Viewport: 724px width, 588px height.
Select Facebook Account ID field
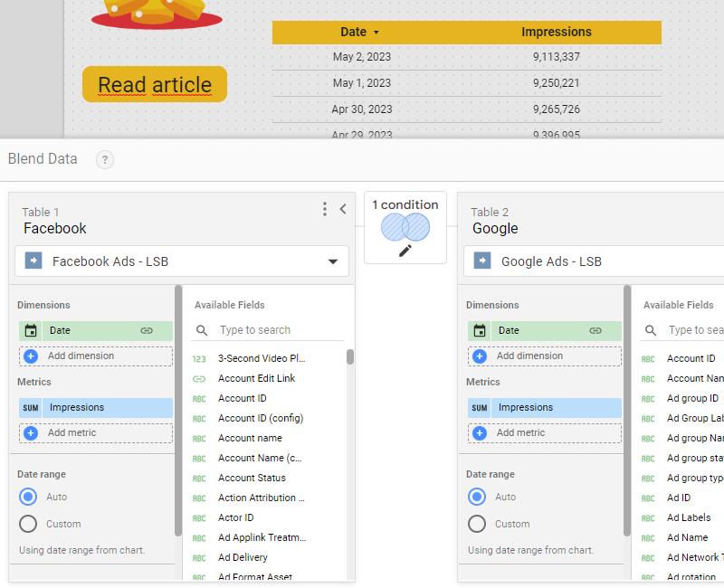pyautogui.click(x=242, y=398)
